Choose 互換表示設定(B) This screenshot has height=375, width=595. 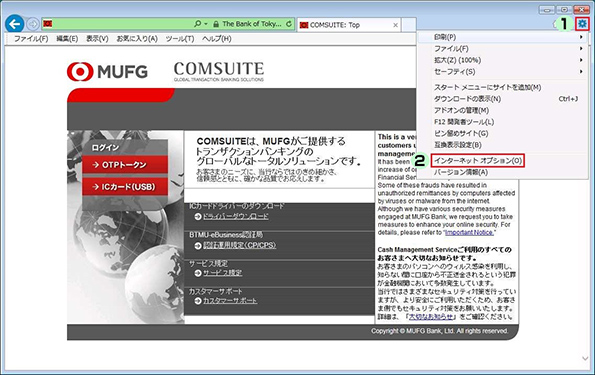pos(502,145)
